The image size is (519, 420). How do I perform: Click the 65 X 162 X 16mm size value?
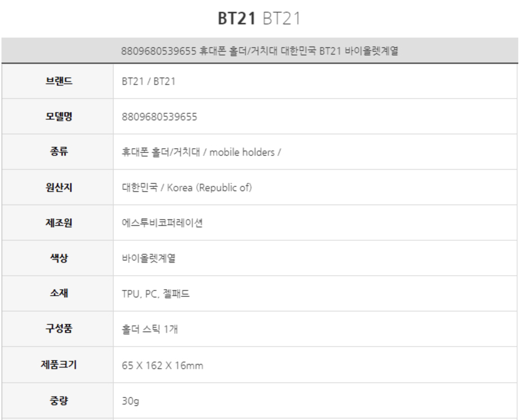(162, 365)
